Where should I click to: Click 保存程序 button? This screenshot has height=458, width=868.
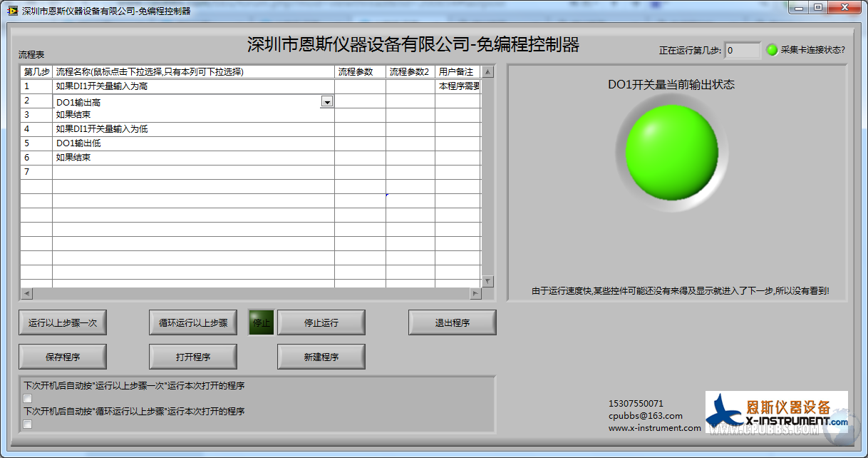tap(63, 357)
